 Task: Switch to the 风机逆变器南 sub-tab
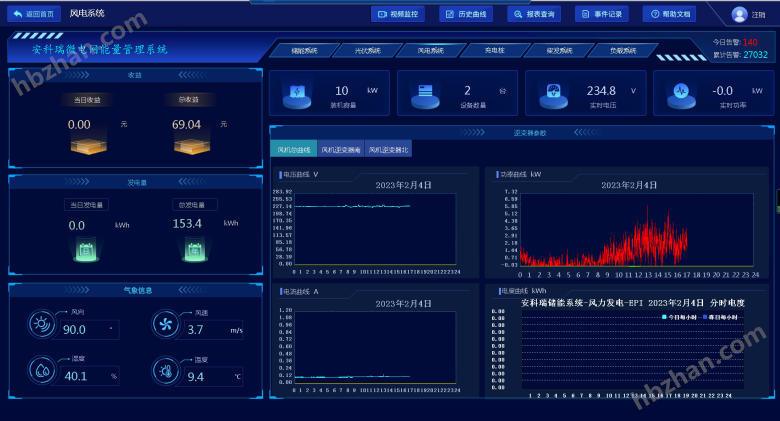click(341, 150)
